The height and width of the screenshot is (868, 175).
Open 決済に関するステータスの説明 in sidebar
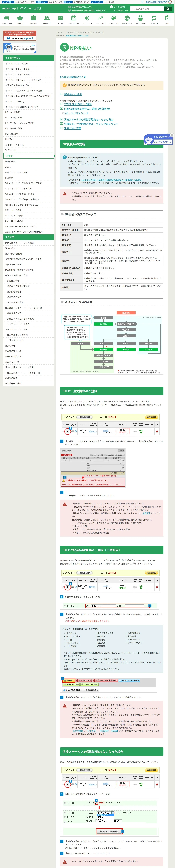coord(29,243)
